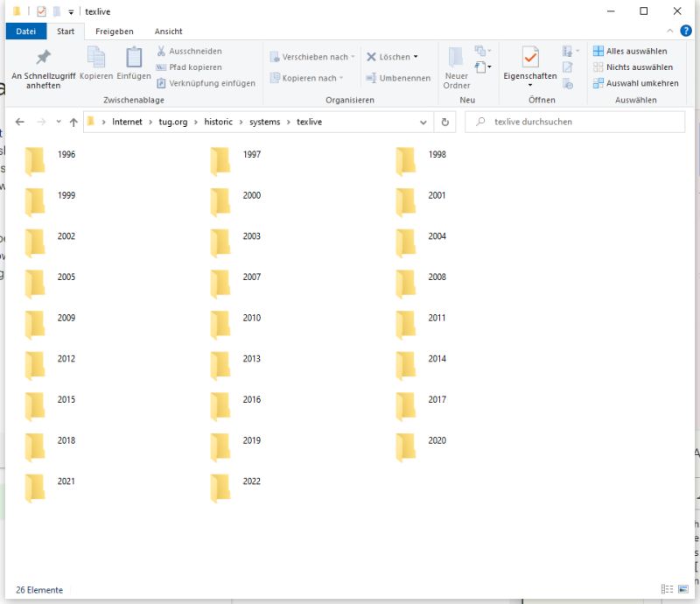The width and height of the screenshot is (700, 604).
Task: Switch to the Start tab
Action: 66,32
